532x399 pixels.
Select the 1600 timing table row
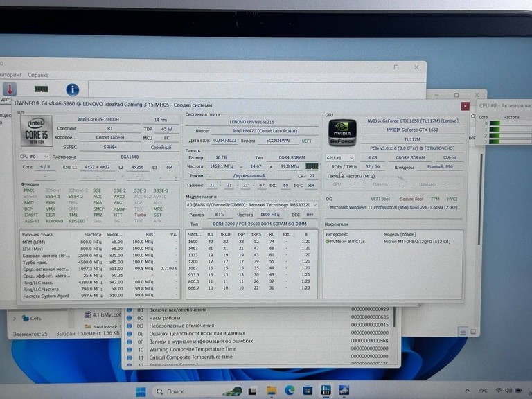(251, 242)
